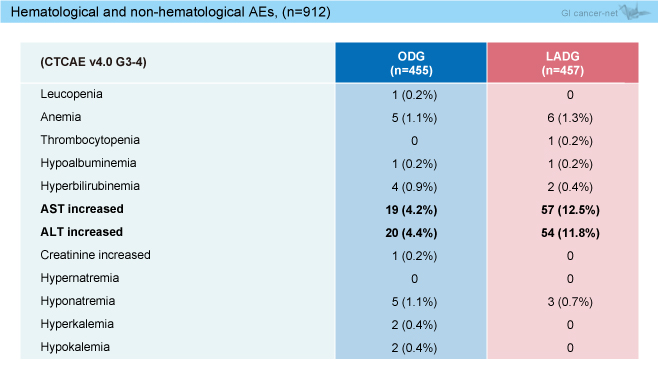Click the bold AST increased label
The height and width of the screenshot is (382, 658).
82,209
